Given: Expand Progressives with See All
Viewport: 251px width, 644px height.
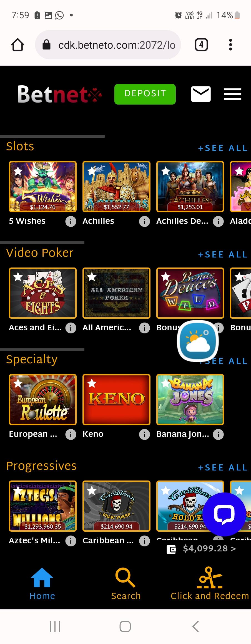Looking at the screenshot, I should coord(223,468).
